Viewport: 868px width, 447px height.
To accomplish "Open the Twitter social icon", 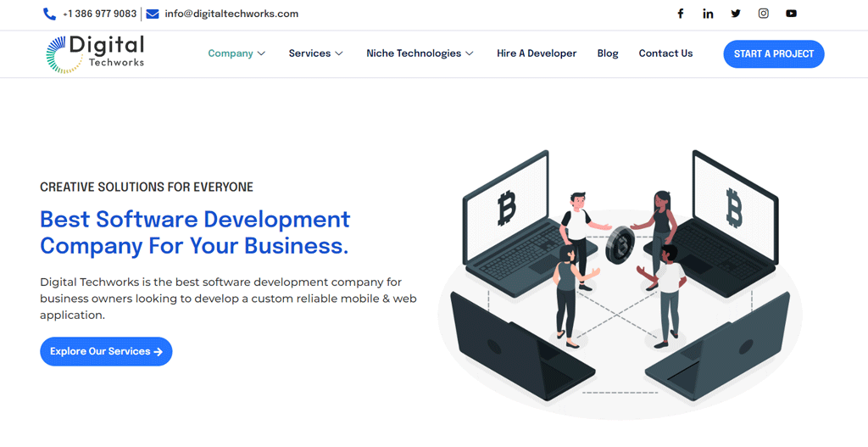I will coord(736,14).
